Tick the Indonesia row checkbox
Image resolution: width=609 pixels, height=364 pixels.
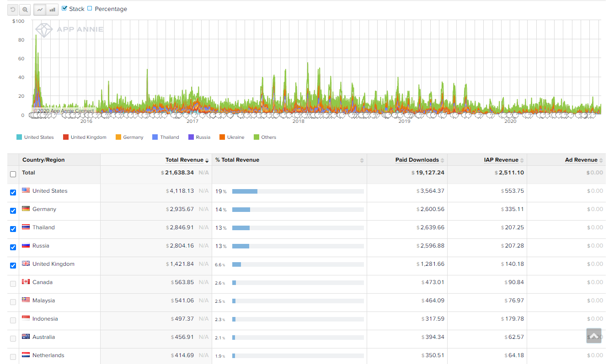(13, 320)
